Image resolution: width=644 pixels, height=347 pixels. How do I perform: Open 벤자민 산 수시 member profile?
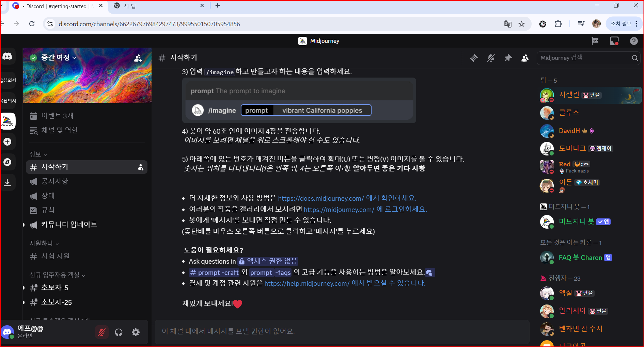(591, 329)
